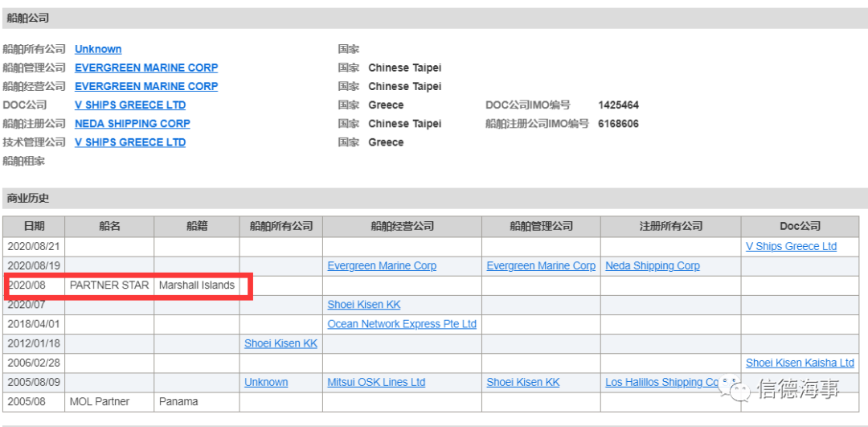Screen dimensions: 868x427
Task: Open V SHIPS GREECE LTD technical management link
Action: (x=130, y=142)
